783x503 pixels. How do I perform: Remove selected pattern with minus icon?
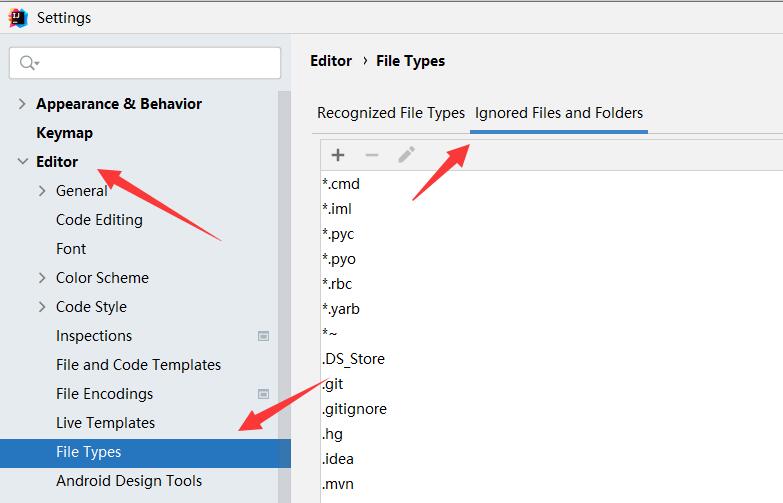(x=372, y=155)
